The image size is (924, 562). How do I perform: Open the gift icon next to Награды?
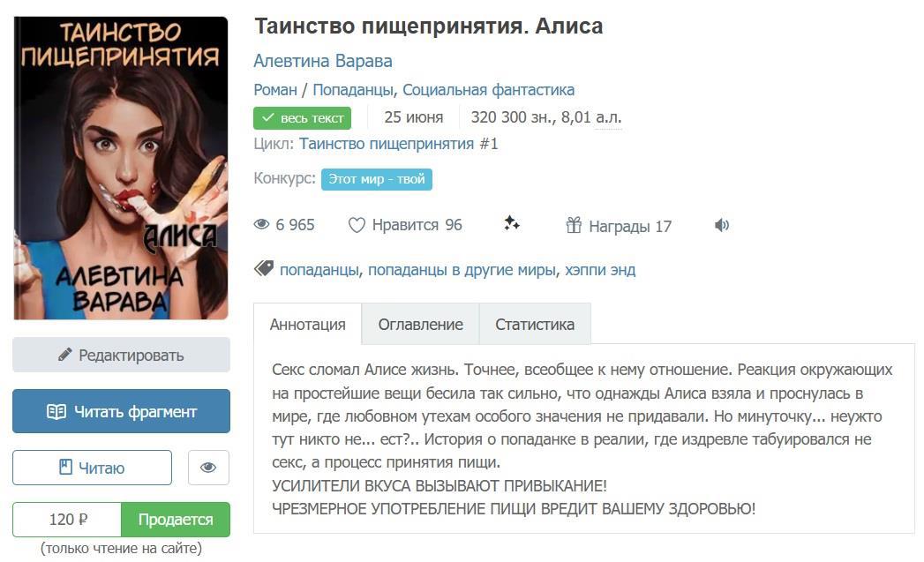click(x=574, y=225)
